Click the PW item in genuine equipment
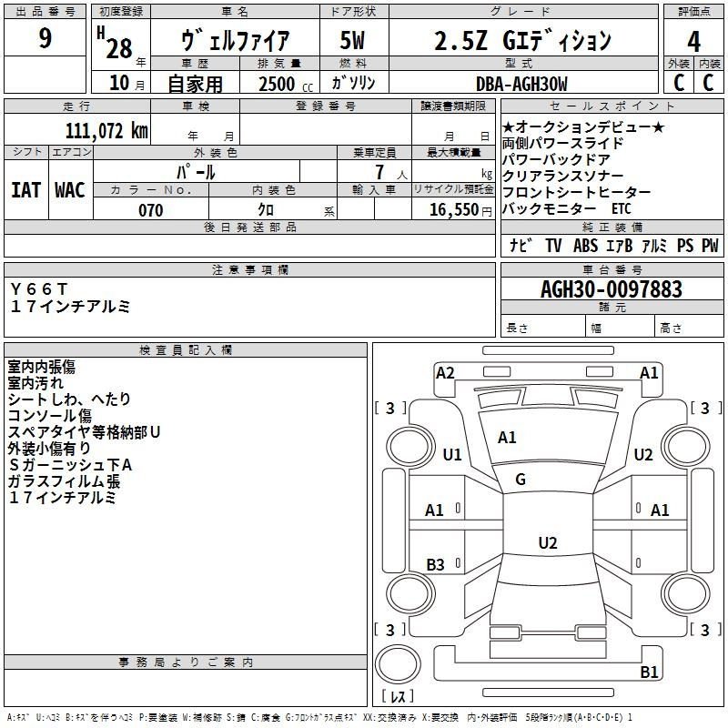728x728 pixels. click(709, 246)
